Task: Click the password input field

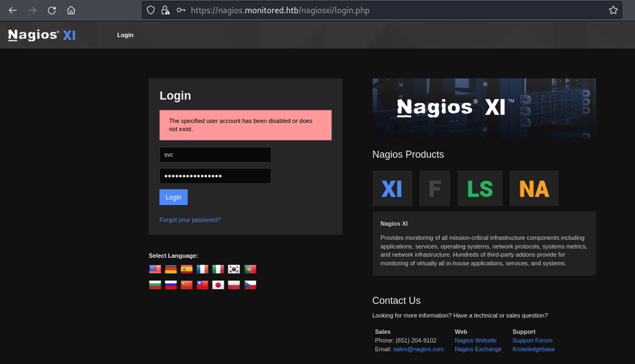Action: click(215, 176)
